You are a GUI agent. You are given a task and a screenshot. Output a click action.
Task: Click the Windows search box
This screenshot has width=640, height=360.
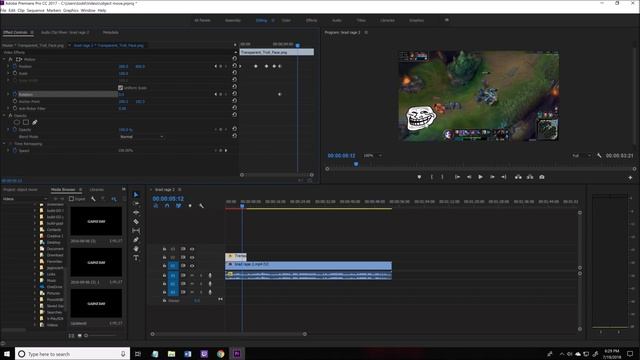tap(73, 354)
